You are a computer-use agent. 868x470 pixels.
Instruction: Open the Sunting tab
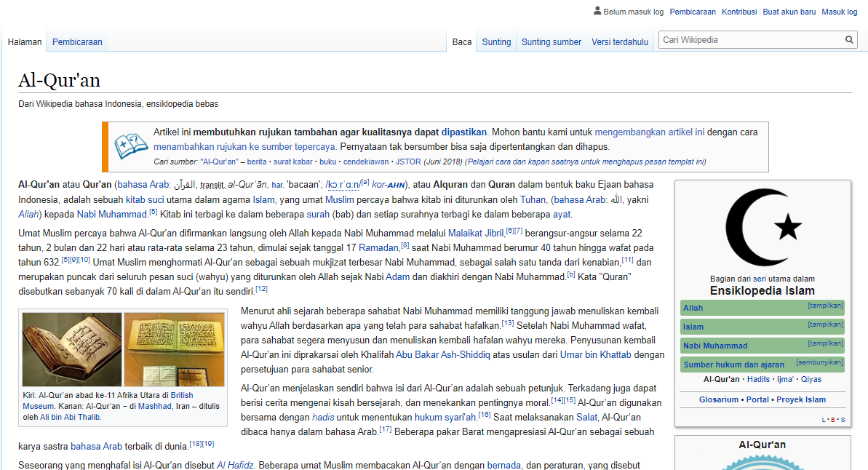coord(496,42)
